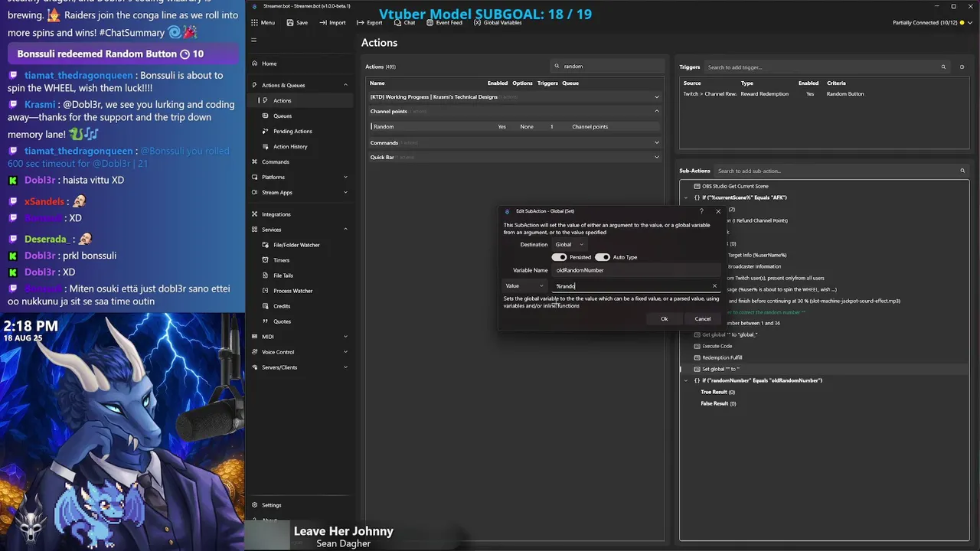Expand the MIDI sidebar section

[345, 337]
